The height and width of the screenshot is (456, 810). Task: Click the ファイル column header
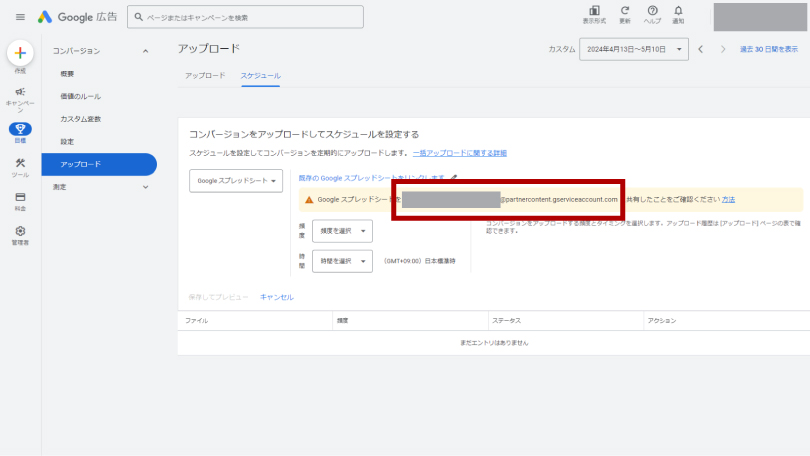coord(196,321)
